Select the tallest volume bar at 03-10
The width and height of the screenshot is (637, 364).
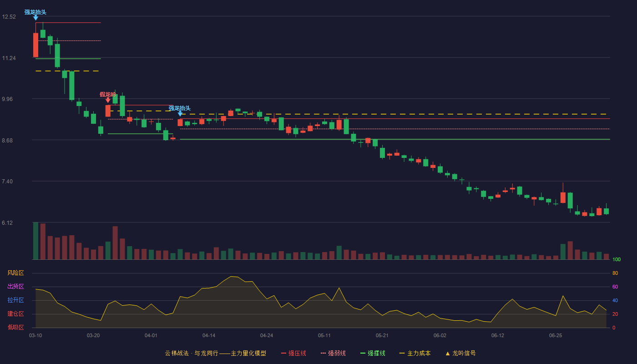click(x=35, y=241)
